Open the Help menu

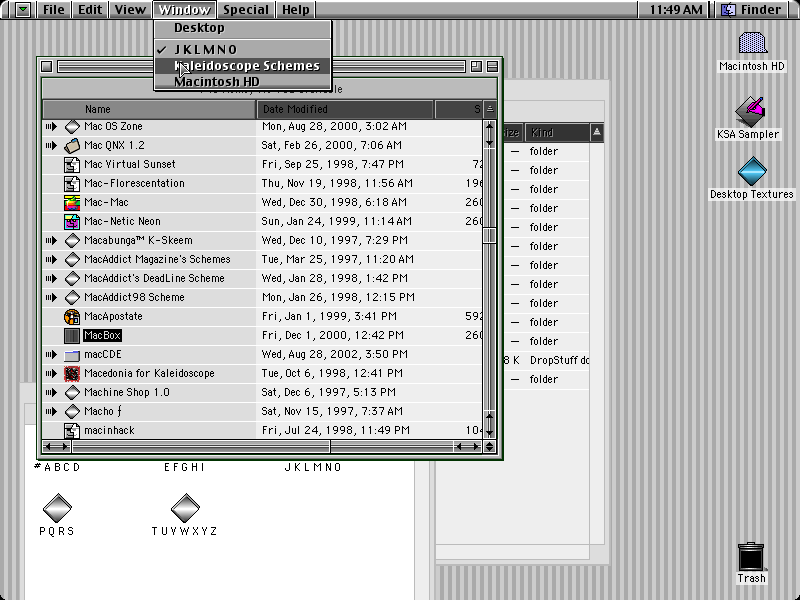pyautogui.click(x=296, y=9)
